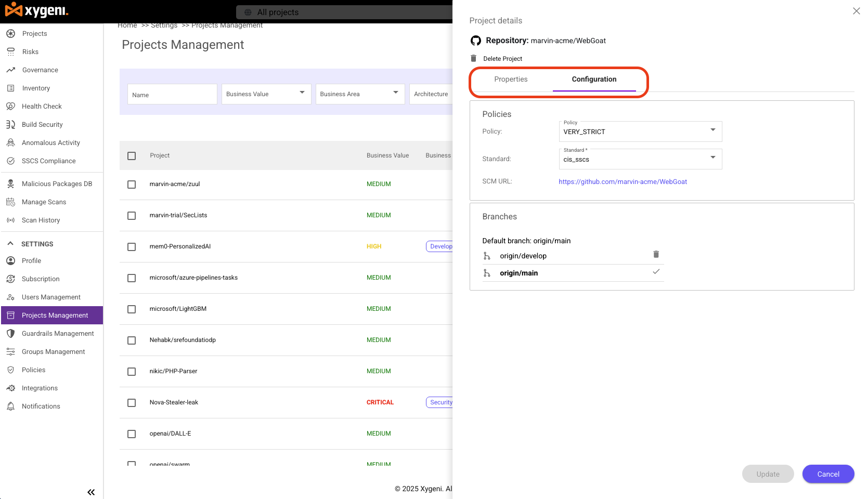This screenshot has height=499, width=868.
Task: Switch to the Properties tab
Action: coord(511,80)
